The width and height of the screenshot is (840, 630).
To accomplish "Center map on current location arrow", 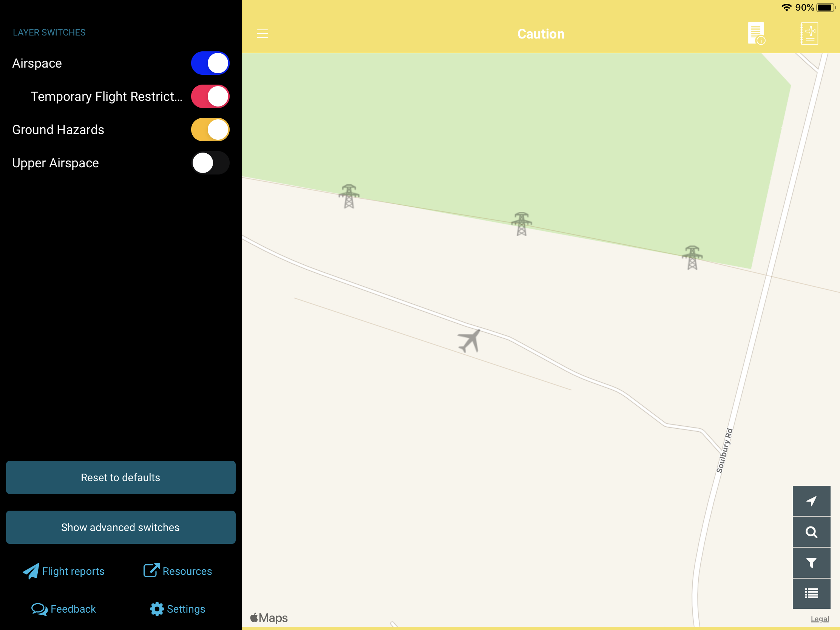I will pyautogui.click(x=811, y=501).
